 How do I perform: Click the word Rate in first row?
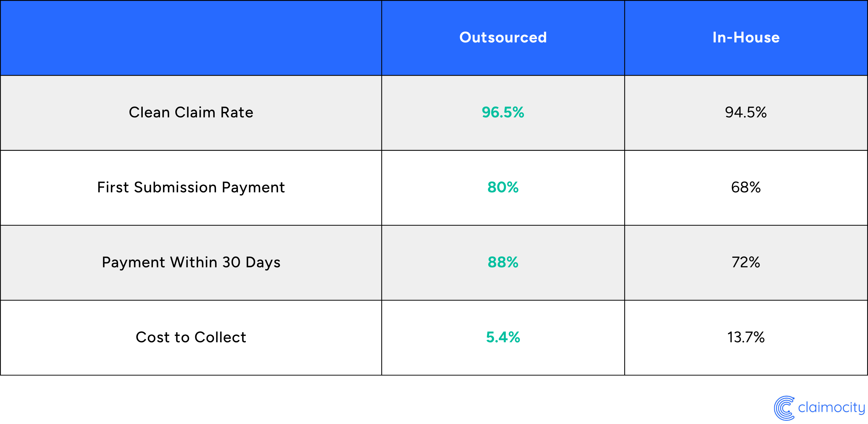[x=237, y=112]
